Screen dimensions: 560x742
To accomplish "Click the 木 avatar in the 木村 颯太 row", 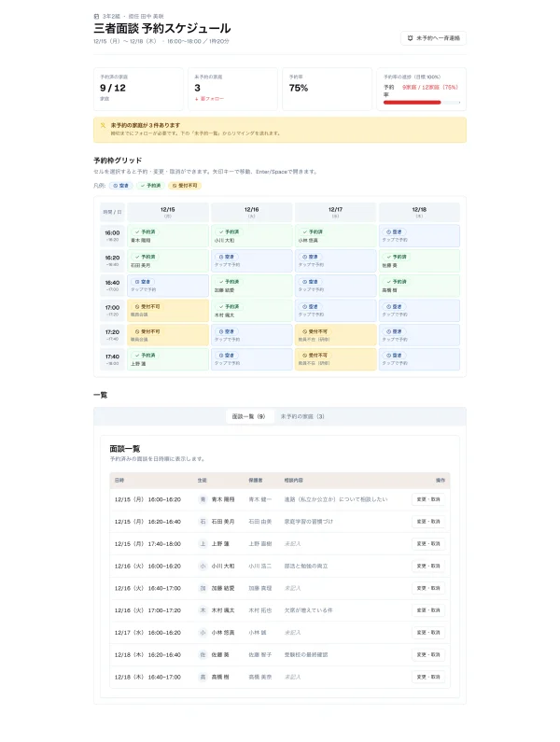I will click(x=203, y=610).
